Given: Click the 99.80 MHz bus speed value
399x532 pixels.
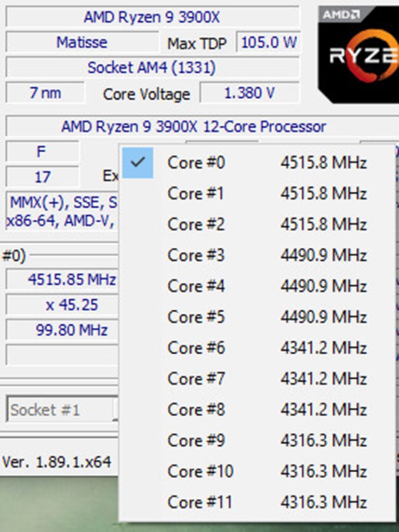Looking at the screenshot, I should (x=62, y=330).
